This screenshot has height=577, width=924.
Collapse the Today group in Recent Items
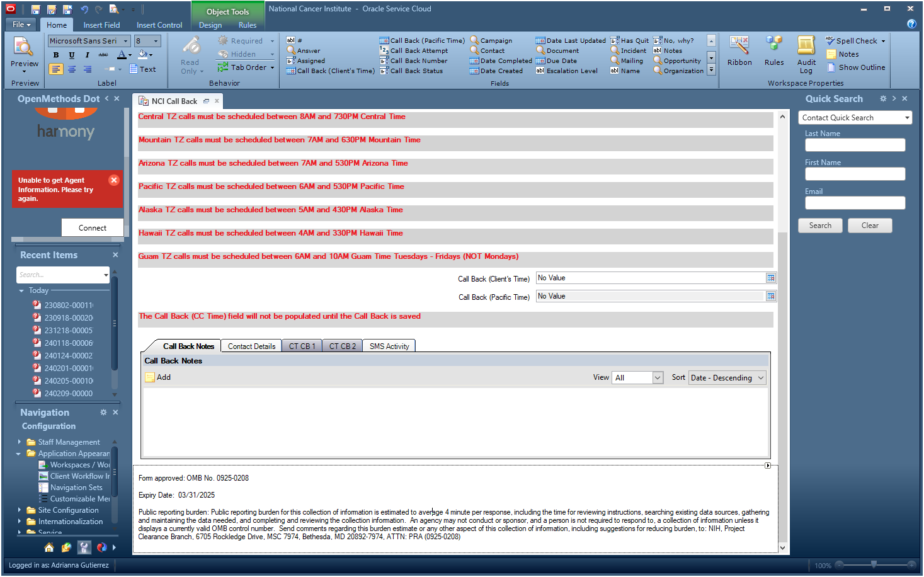pyautogui.click(x=21, y=291)
